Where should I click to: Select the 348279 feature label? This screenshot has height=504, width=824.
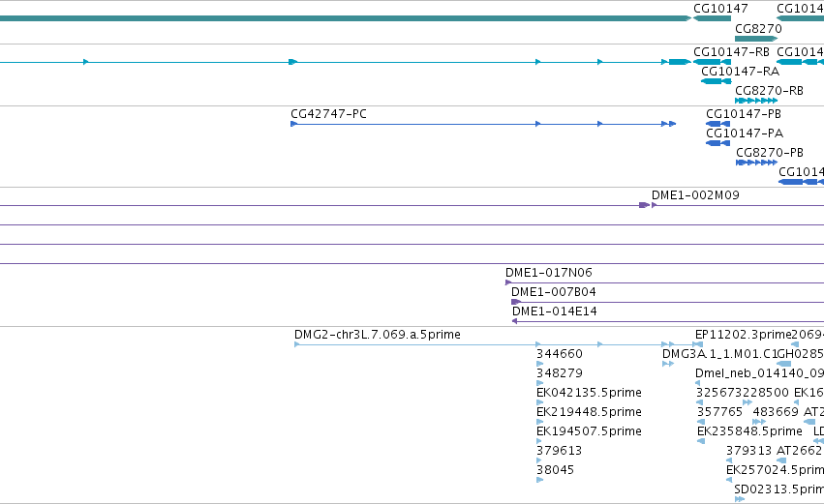click(x=560, y=373)
